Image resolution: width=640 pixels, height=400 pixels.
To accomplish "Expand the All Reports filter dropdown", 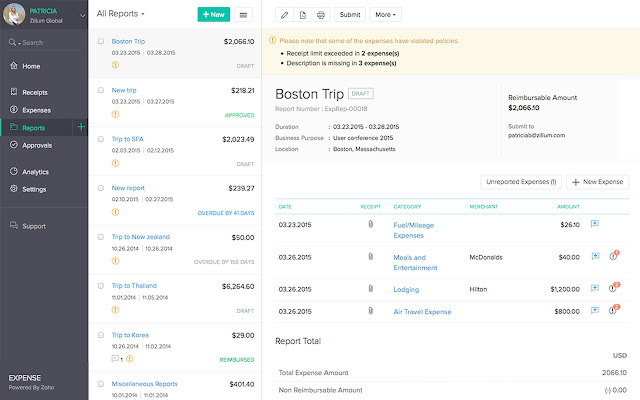I will pos(120,14).
